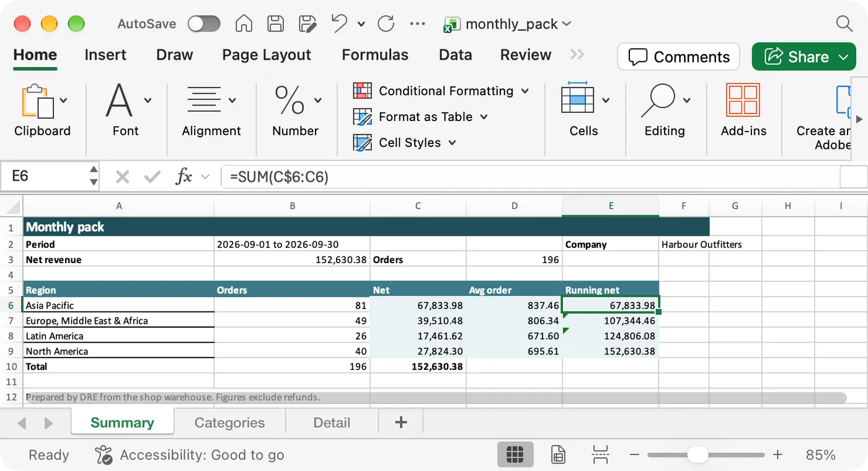This screenshot has height=471, width=868.
Task: Select the Data ribbon tab
Action: click(x=456, y=55)
